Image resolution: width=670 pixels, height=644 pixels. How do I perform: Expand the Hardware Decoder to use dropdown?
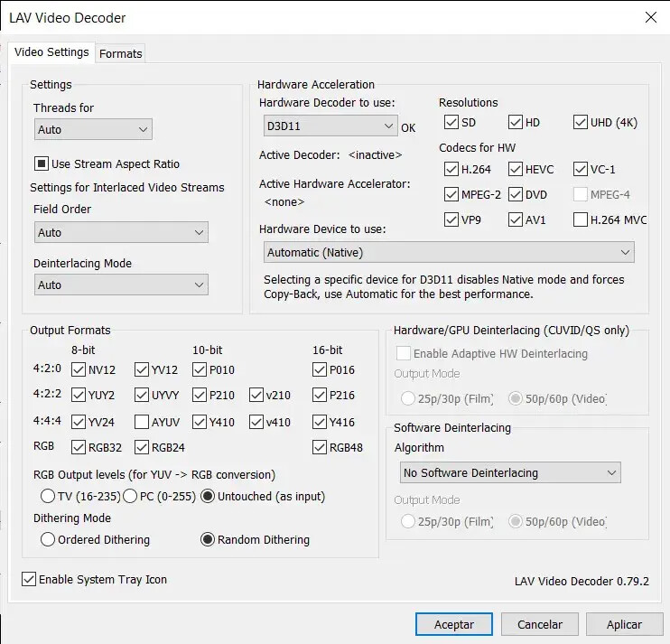pyautogui.click(x=330, y=126)
